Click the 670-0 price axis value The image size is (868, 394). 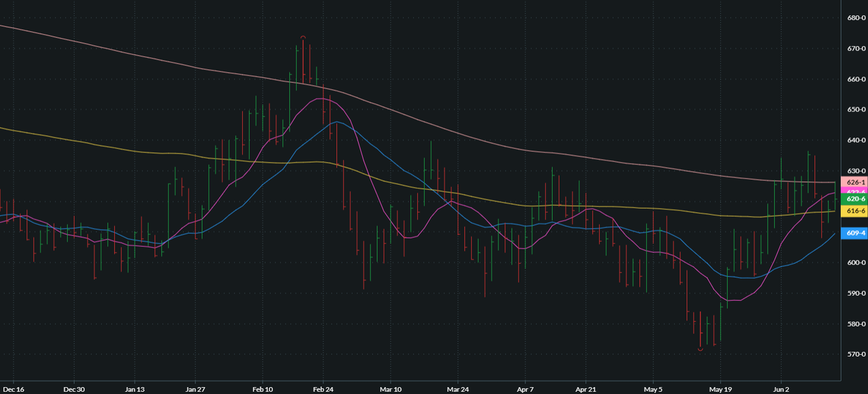click(856, 49)
